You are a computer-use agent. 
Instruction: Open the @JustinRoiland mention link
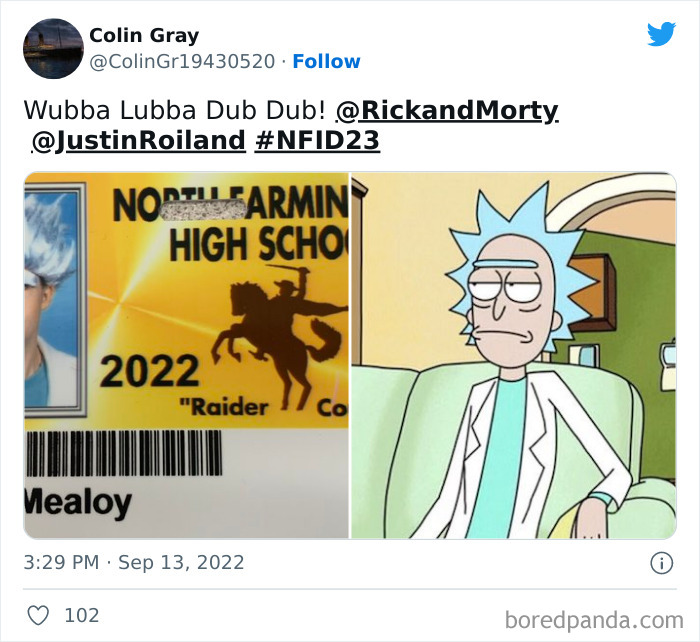(x=138, y=140)
